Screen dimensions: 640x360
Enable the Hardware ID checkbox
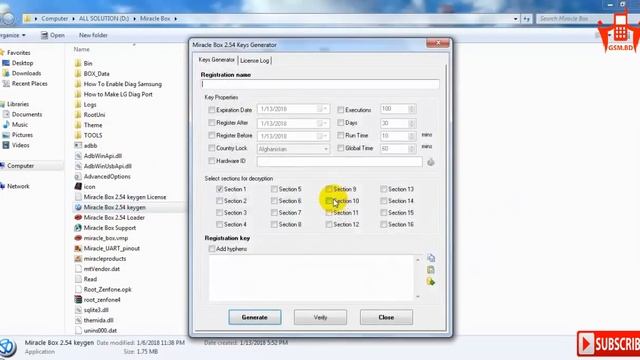coord(211,161)
